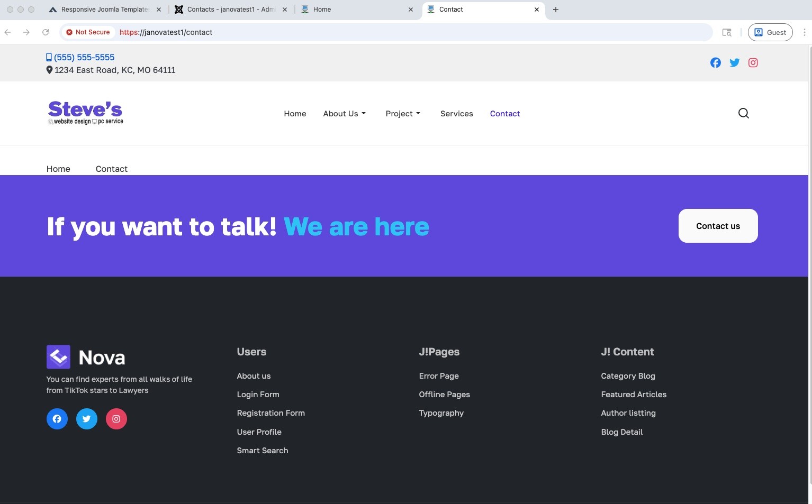Click the Not Secure site info badge

[88, 32]
